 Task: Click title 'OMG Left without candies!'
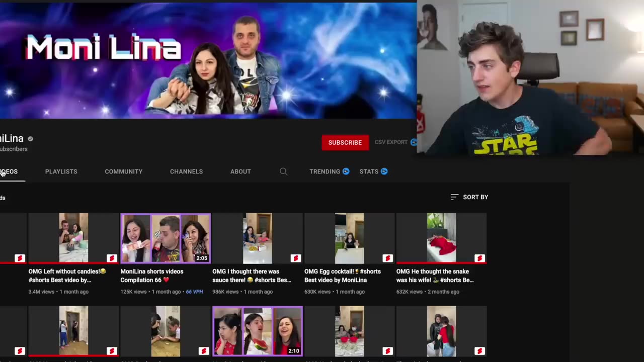[x=67, y=276]
